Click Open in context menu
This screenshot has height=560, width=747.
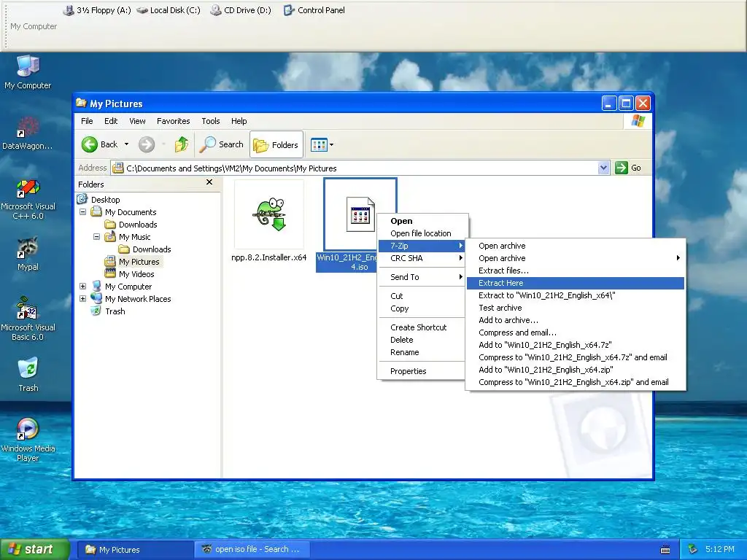point(421,221)
